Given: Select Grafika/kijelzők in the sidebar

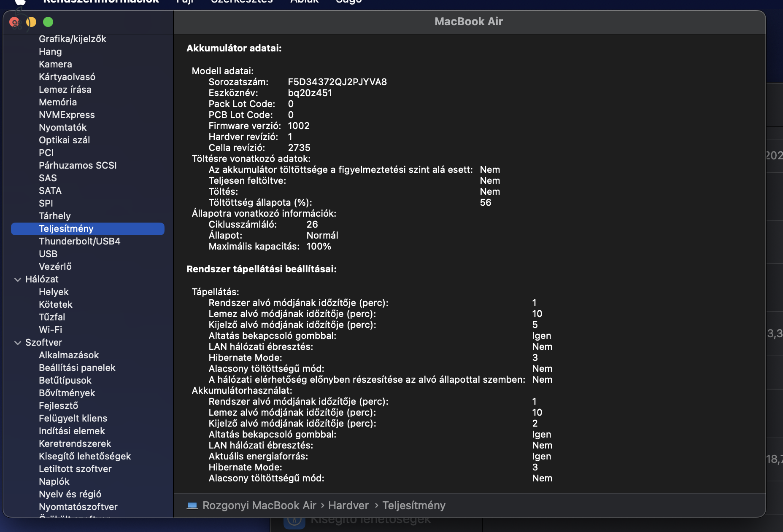Looking at the screenshot, I should click(72, 39).
